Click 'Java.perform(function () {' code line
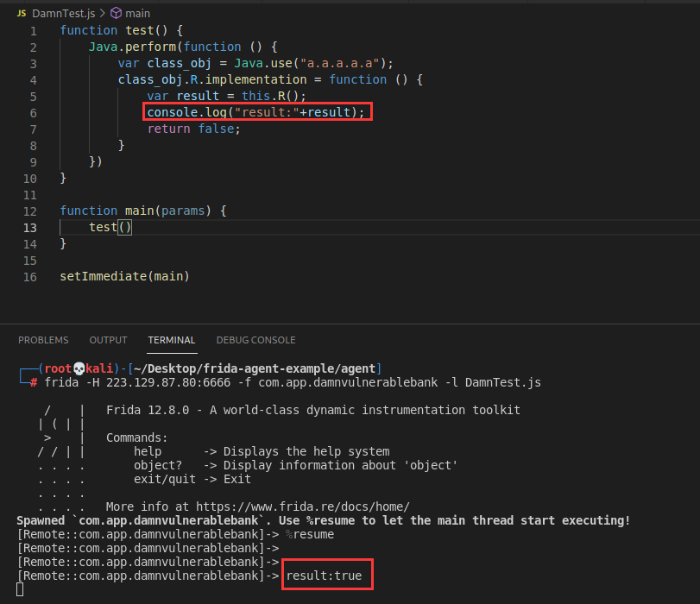Image resolution: width=700 pixels, height=604 pixels. 183,47
